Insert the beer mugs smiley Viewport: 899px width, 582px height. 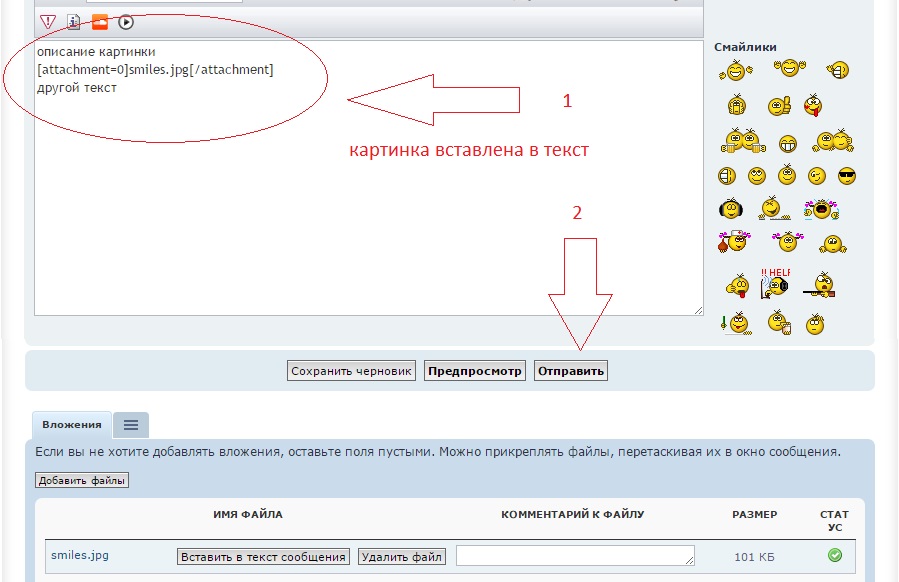click(x=741, y=141)
